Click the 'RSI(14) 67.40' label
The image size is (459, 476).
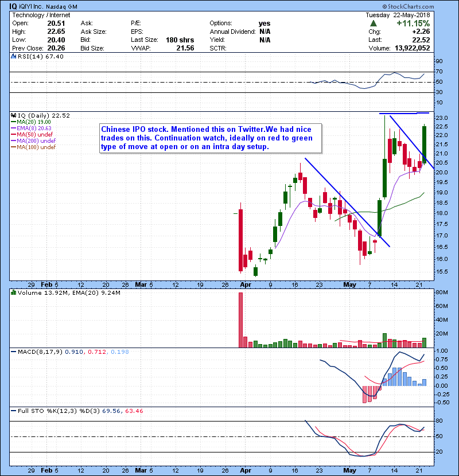[x=40, y=56]
